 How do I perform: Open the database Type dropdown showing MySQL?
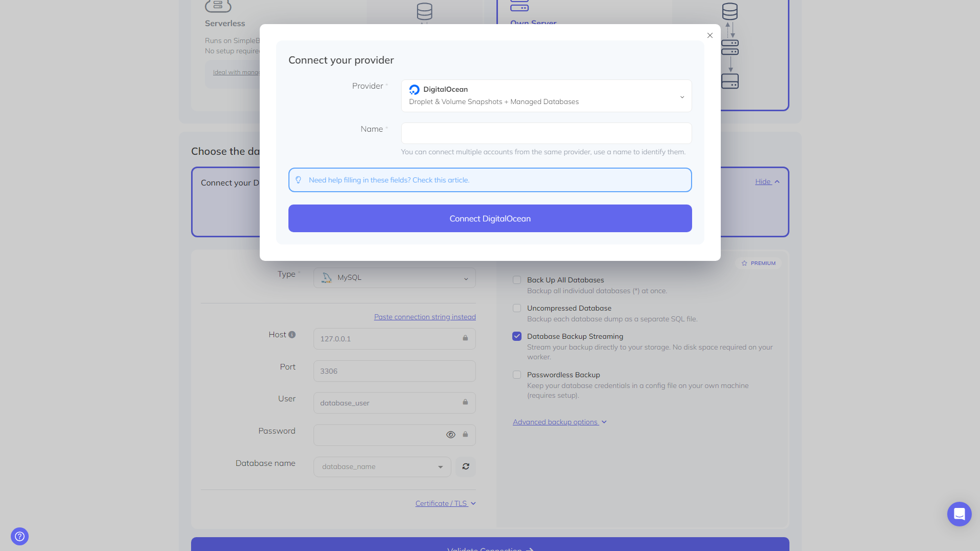394,278
